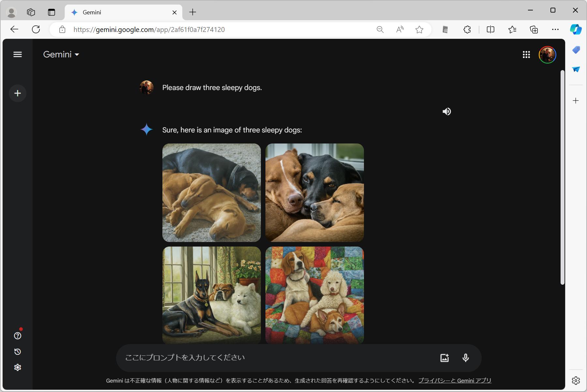This screenshot has height=392, width=587.
Task: Click the Gemini sparkle response icon
Action: tap(147, 129)
